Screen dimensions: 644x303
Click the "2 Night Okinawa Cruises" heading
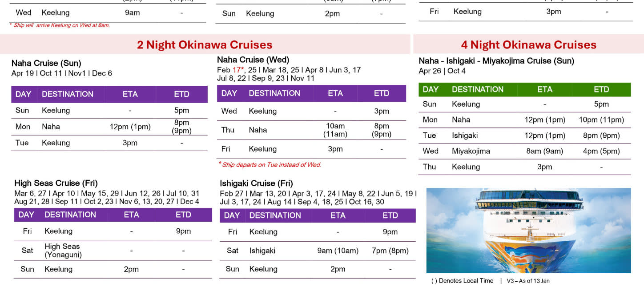pyautogui.click(x=205, y=45)
